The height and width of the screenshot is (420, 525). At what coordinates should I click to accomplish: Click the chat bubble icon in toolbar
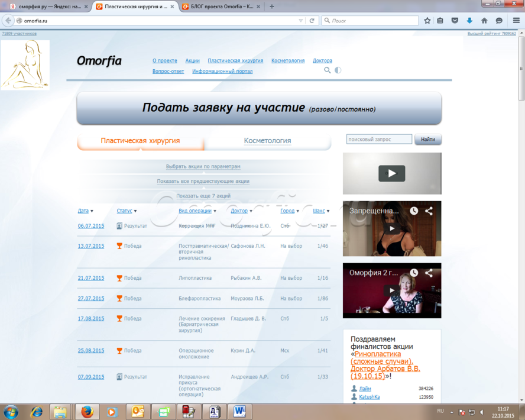click(499, 21)
